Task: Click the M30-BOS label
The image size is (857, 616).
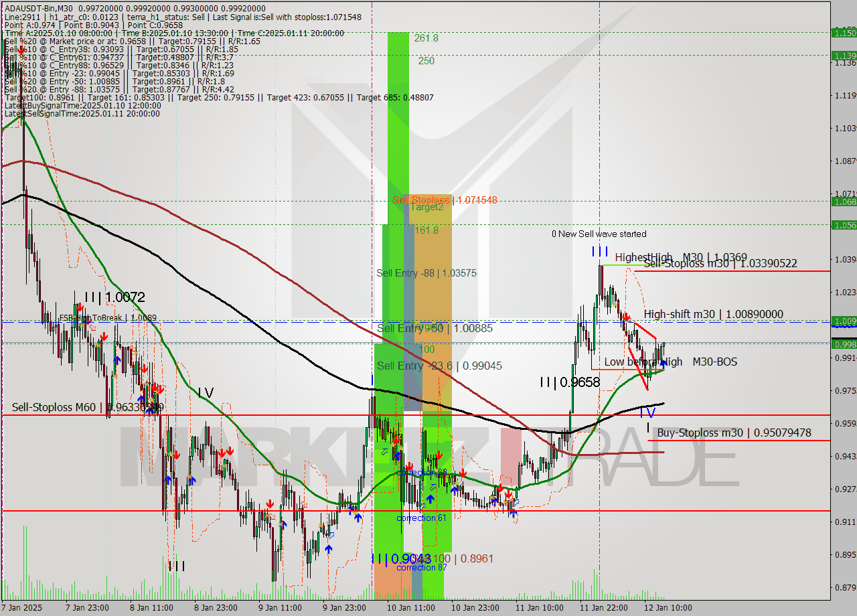Action: click(x=715, y=362)
